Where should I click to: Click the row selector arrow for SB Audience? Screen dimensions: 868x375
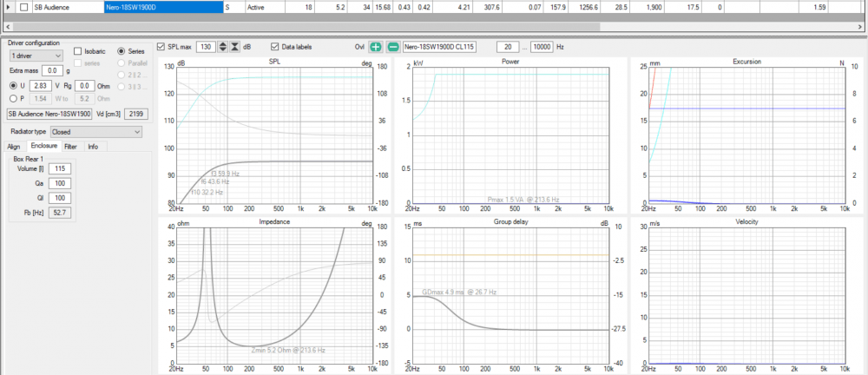coord(8,7)
